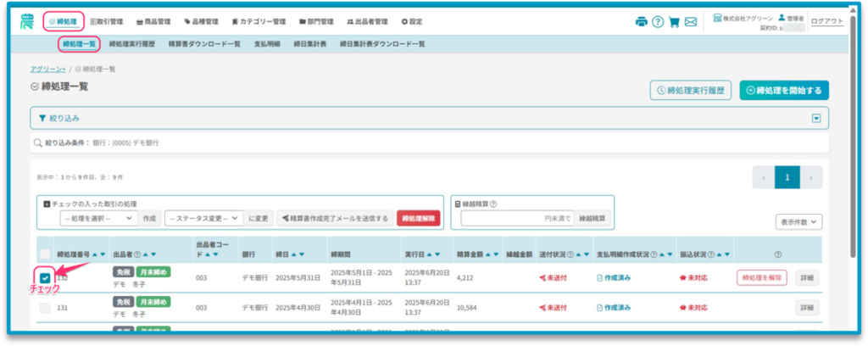Sort 締処理番号 column ascending arrow
This screenshot has height=346, width=868.
[x=95, y=254]
